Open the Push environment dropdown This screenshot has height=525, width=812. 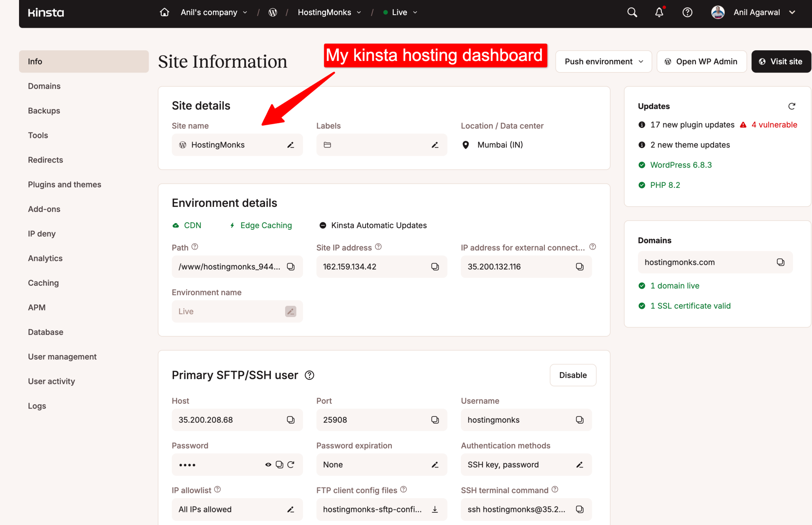(x=603, y=61)
